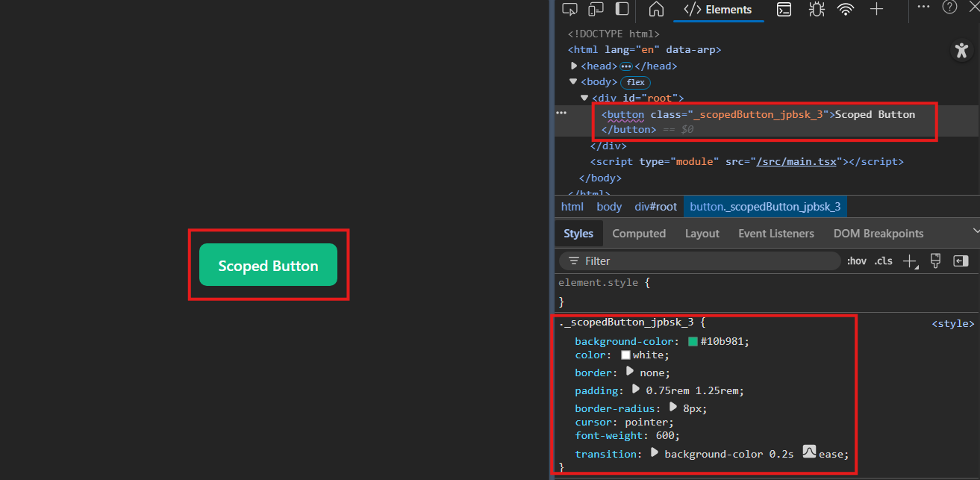Select the Styles tab
980x480 pixels.
[x=578, y=234]
